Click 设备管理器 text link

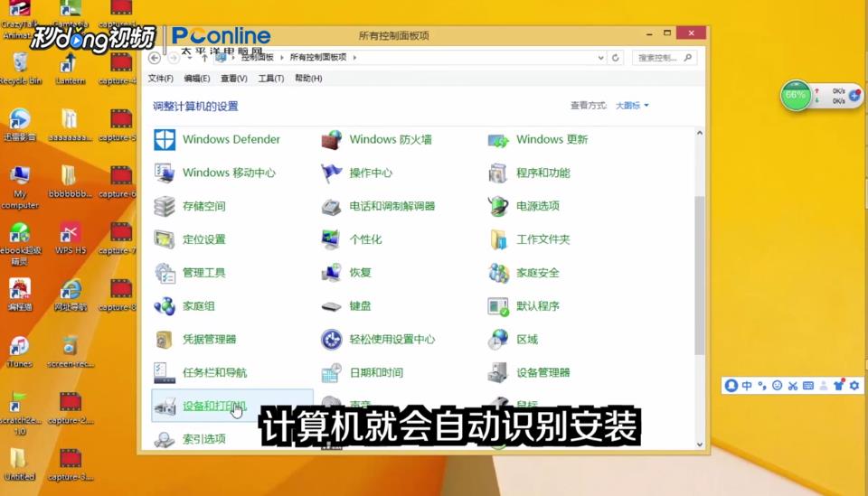tap(543, 372)
